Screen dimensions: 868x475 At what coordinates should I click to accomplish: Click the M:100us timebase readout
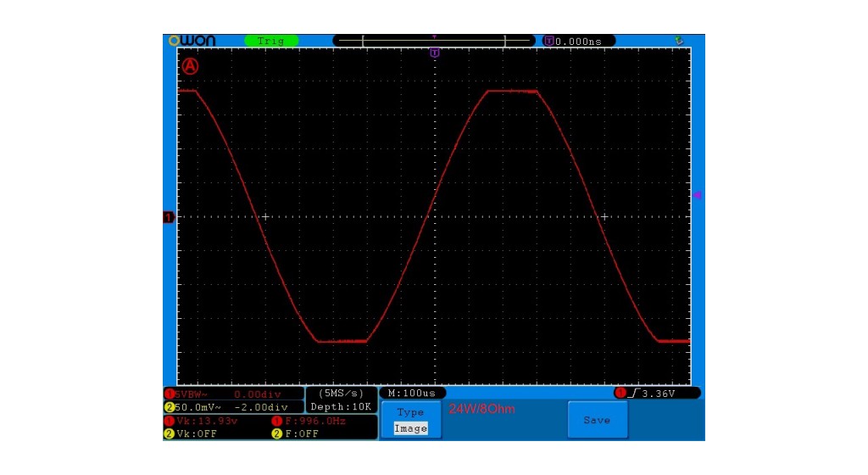413,393
